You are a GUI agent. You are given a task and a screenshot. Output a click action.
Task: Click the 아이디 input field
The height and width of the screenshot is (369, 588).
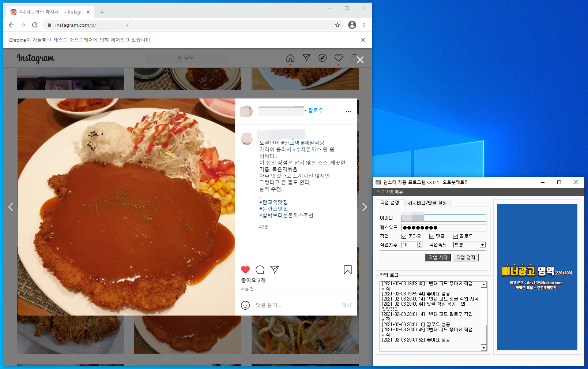444,218
